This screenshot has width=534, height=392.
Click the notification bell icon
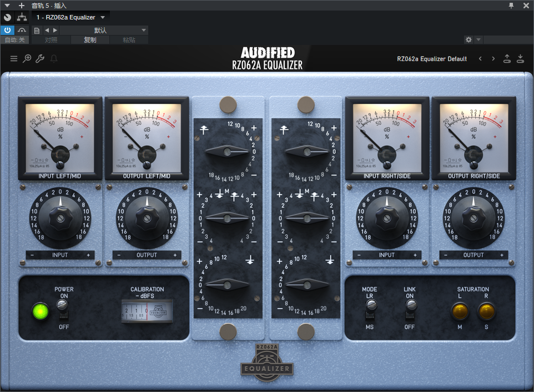point(54,59)
